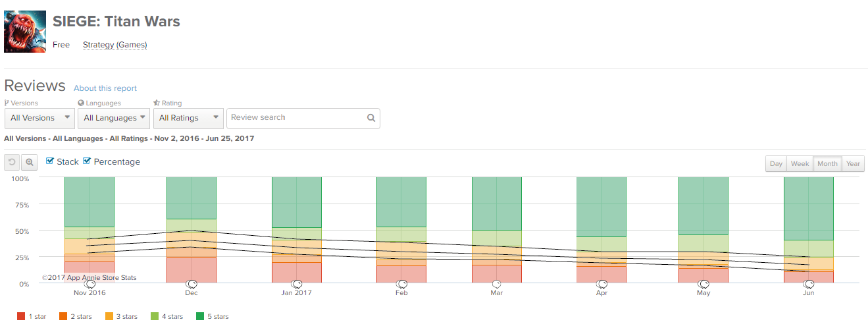Open the About this report link
Viewport: 868px width, 330px height.
coord(105,88)
